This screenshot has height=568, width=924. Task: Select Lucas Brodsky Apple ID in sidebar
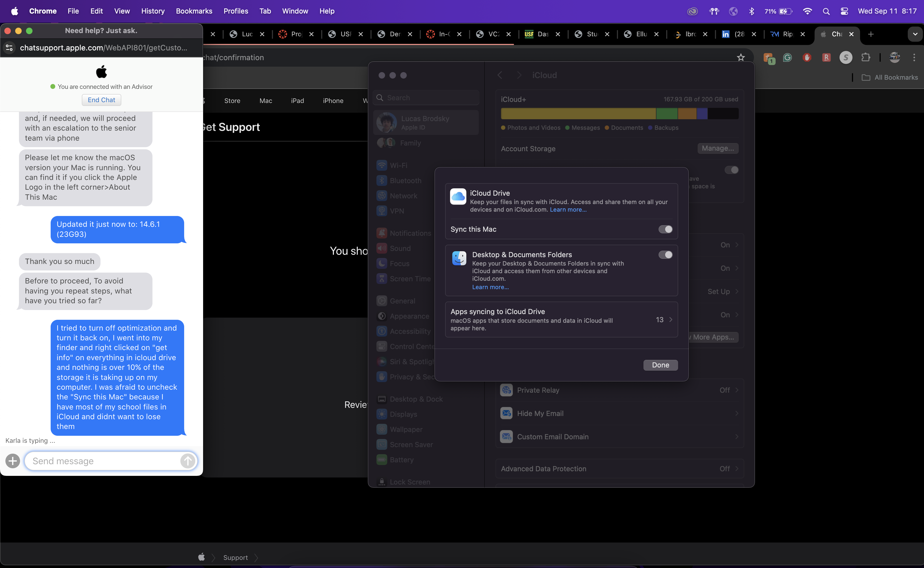[426, 122]
